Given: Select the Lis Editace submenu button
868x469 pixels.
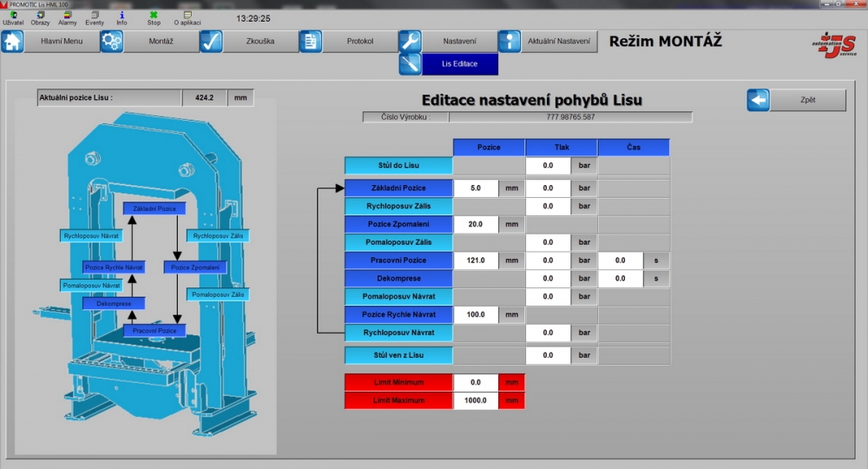Looking at the screenshot, I should pos(459,64).
